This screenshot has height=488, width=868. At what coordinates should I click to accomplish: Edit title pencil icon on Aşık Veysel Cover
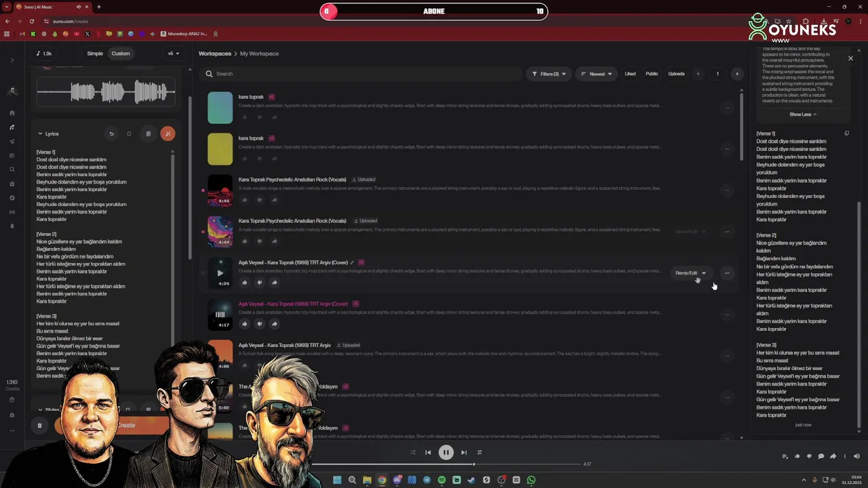point(351,263)
